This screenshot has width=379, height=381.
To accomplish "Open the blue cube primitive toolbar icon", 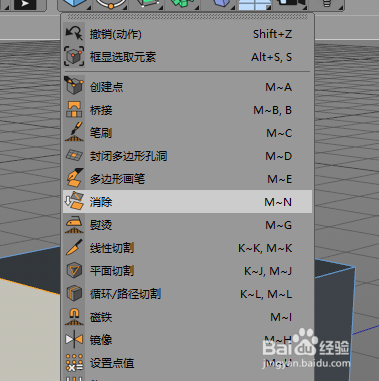I will 74,4.
